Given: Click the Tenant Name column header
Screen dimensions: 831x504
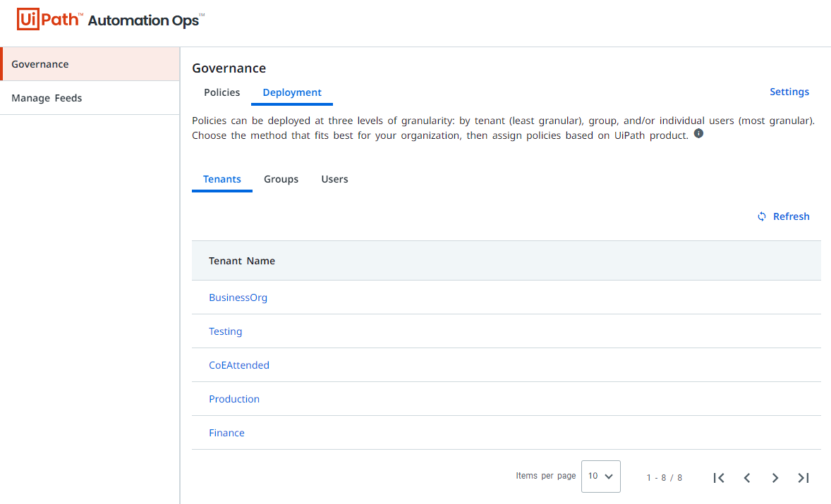Looking at the screenshot, I should (x=242, y=261).
